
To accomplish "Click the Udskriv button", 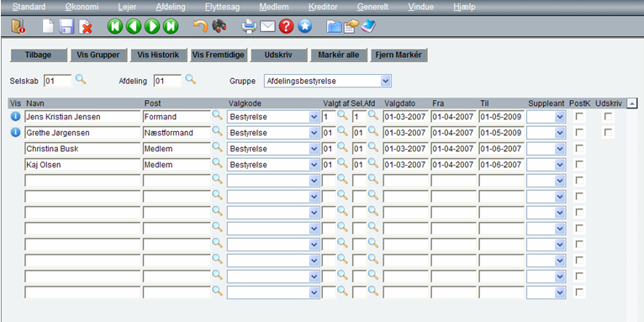I will tap(279, 55).
